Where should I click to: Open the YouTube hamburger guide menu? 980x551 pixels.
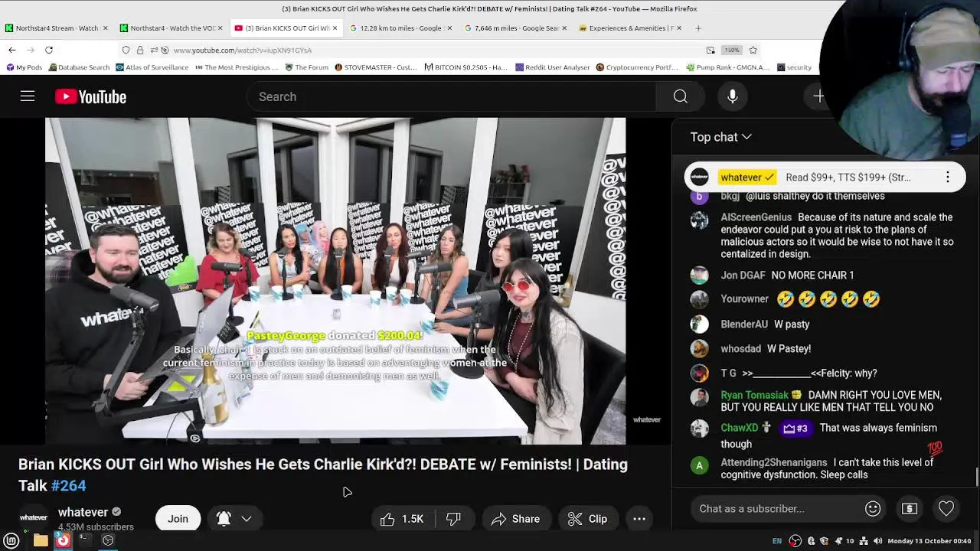(28, 96)
